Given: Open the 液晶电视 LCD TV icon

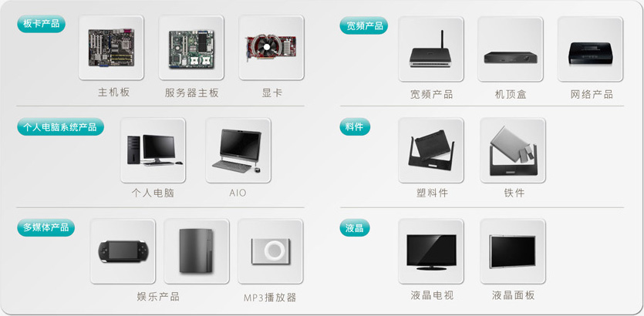Looking at the screenshot, I should [431, 251].
